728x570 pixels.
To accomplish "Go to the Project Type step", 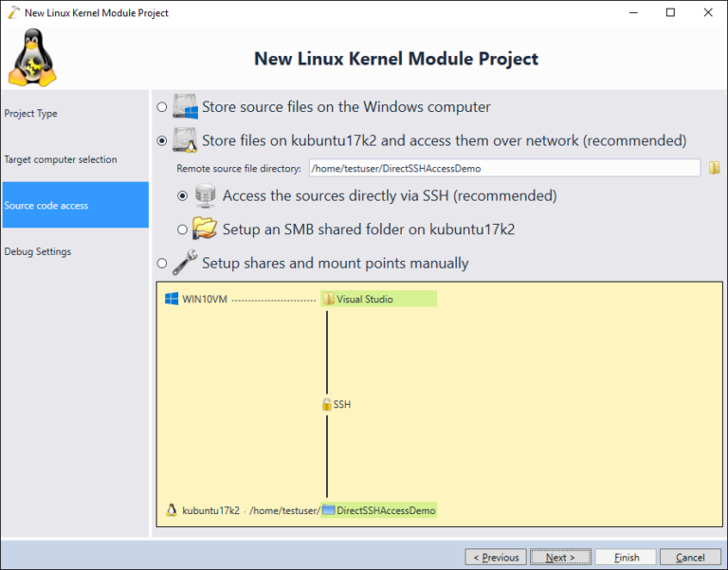I will 75,114.
